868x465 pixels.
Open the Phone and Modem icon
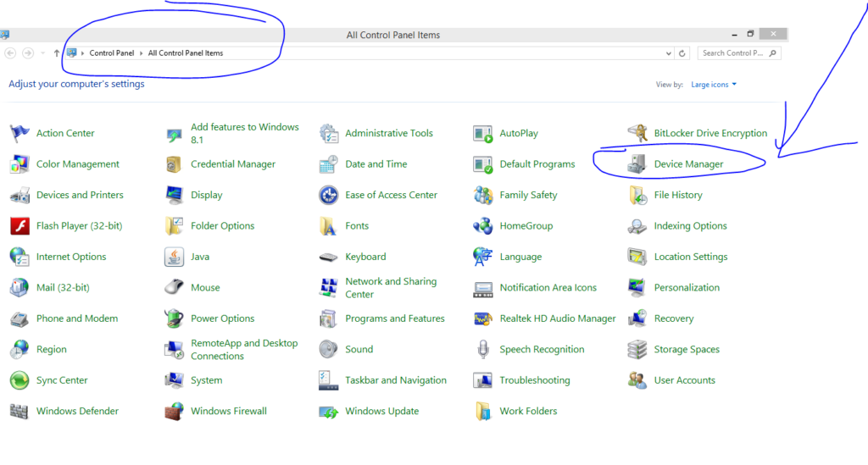[19, 318]
